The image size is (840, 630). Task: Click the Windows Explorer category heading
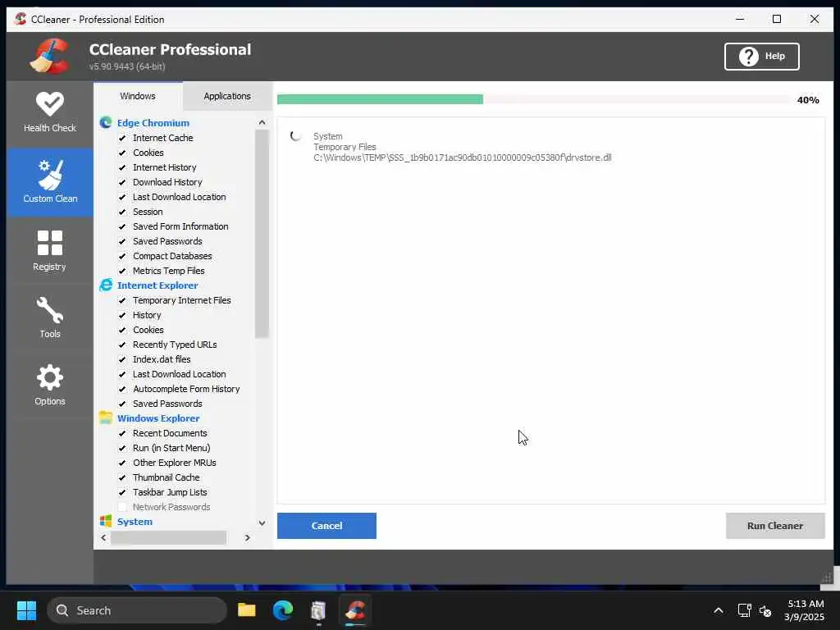[x=158, y=418]
